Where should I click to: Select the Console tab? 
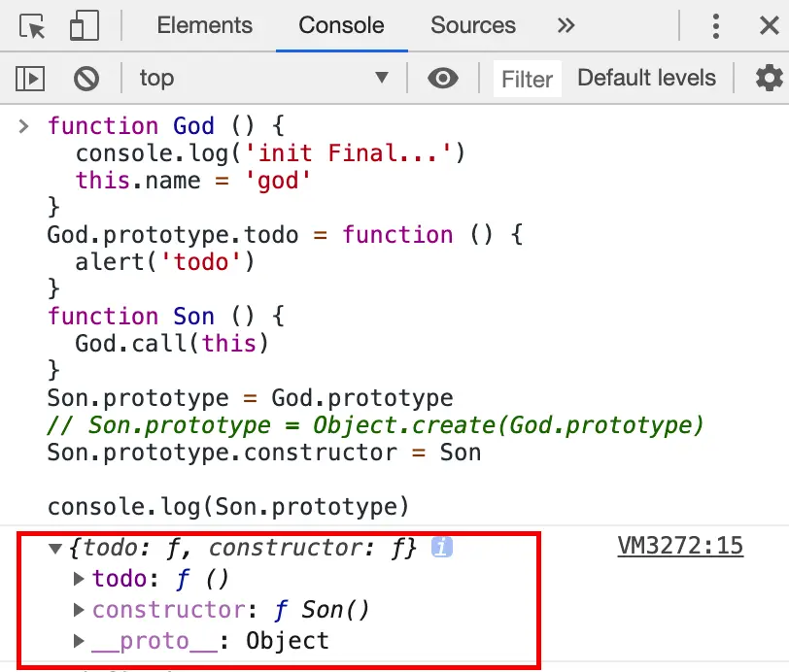(x=341, y=26)
